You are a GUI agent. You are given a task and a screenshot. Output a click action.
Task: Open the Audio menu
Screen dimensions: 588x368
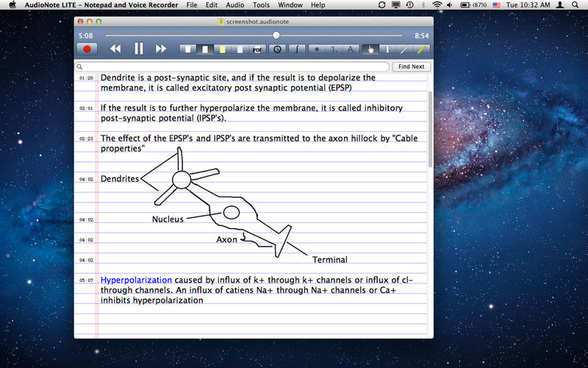(235, 5)
